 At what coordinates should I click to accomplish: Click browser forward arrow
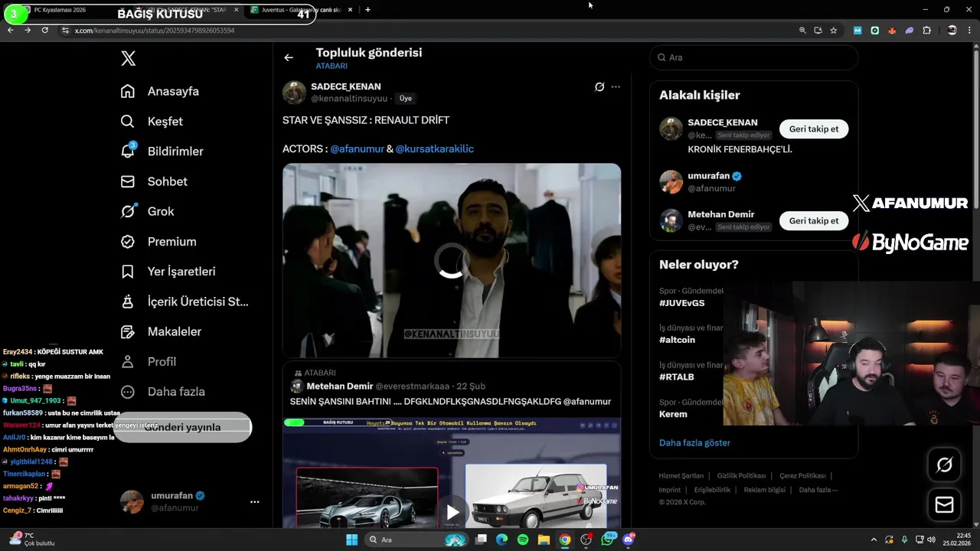click(28, 30)
